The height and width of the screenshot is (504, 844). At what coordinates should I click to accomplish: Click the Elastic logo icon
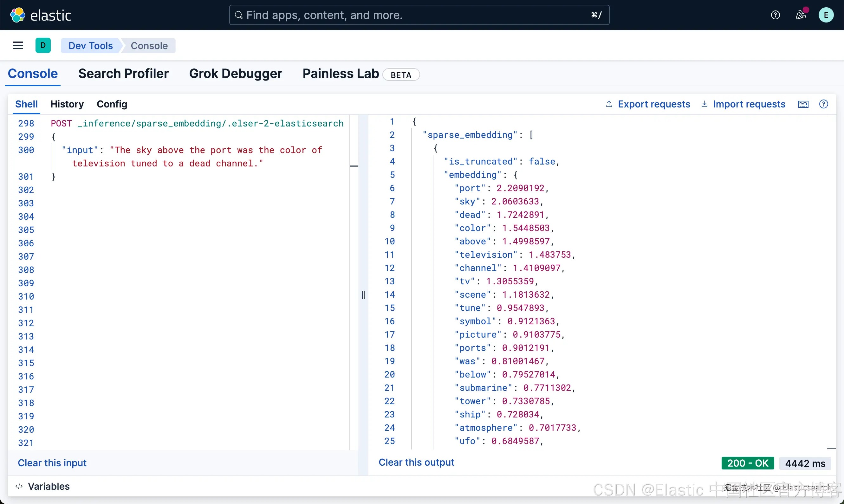pyautogui.click(x=18, y=15)
